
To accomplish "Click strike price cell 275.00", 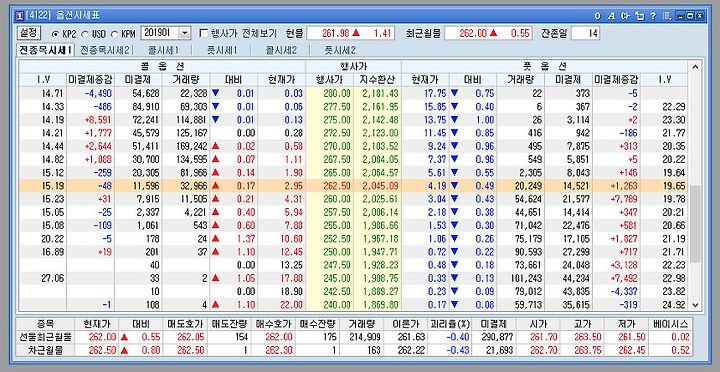I will tap(329, 120).
